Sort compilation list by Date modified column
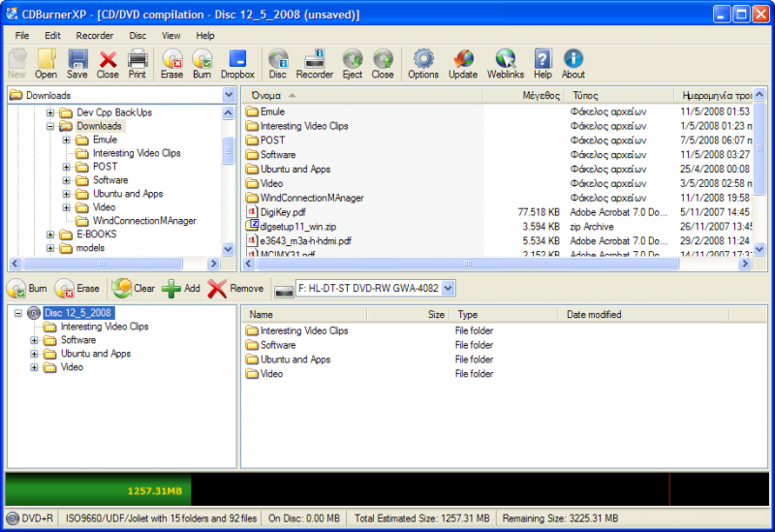The width and height of the screenshot is (775, 532). tap(644, 315)
